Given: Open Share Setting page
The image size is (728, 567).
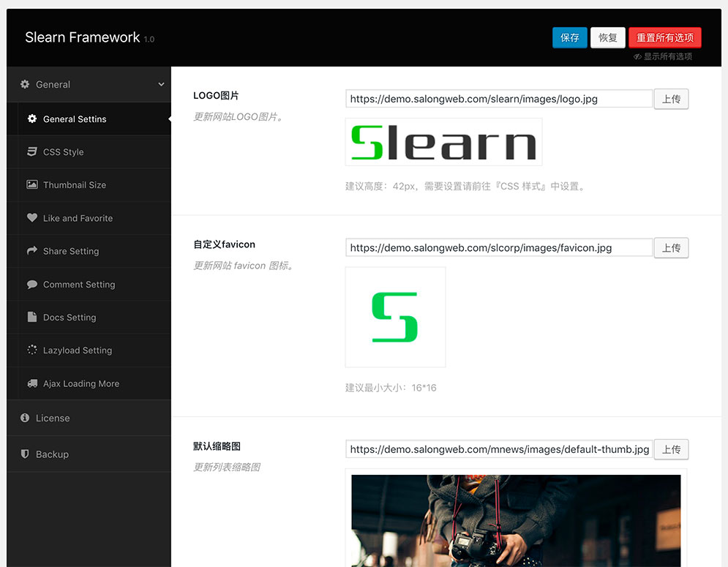Looking at the screenshot, I should tap(89, 251).
